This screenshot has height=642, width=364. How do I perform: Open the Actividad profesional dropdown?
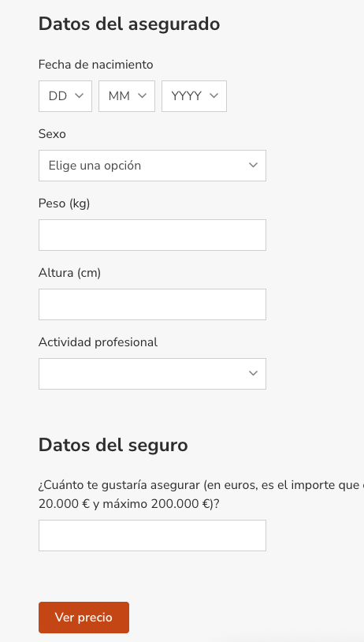click(152, 374)
